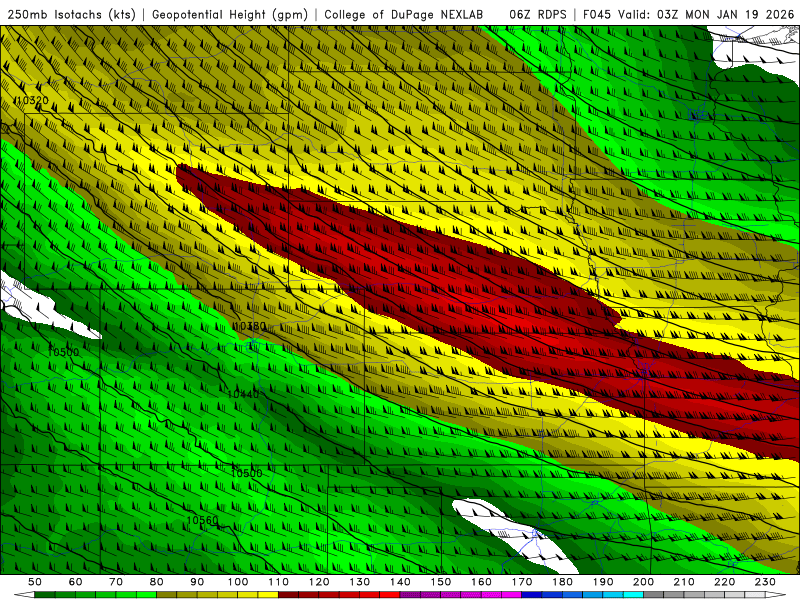Click the '06Z RDPS' model run label

point(538,14)
